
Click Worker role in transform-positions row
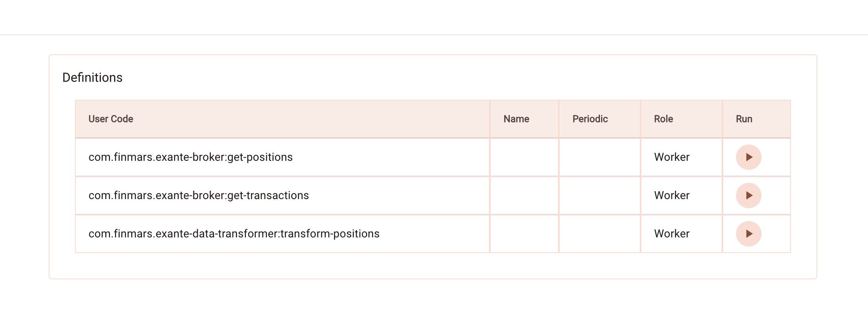point(672,234)
